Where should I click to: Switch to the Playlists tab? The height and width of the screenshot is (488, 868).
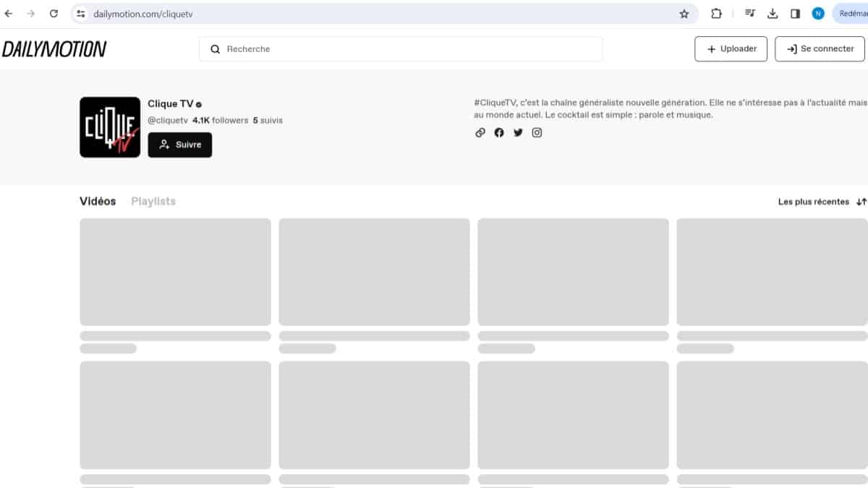click(153, 201)
